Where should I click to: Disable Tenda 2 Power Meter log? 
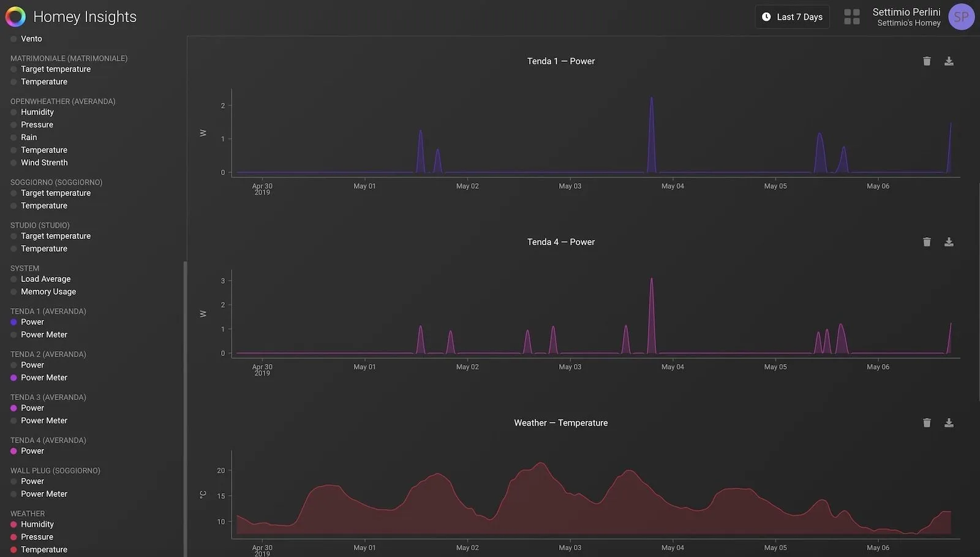point(39,377)
